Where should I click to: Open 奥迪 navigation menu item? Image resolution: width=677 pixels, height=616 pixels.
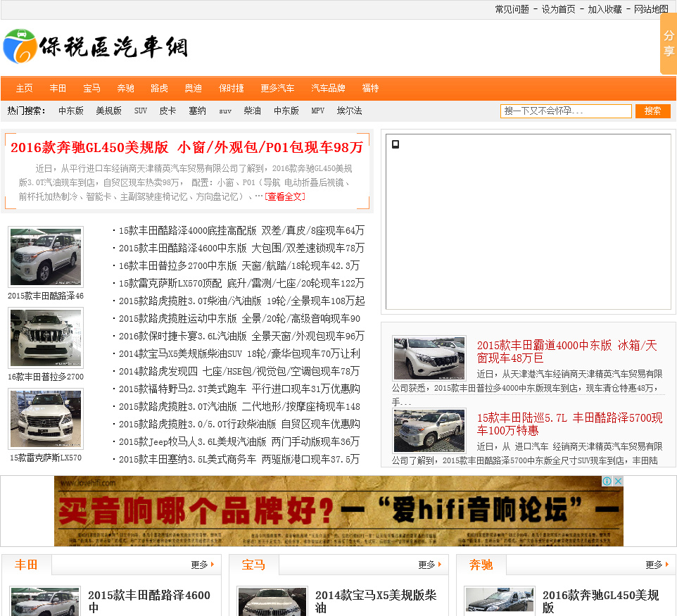(x=193, y=88)
